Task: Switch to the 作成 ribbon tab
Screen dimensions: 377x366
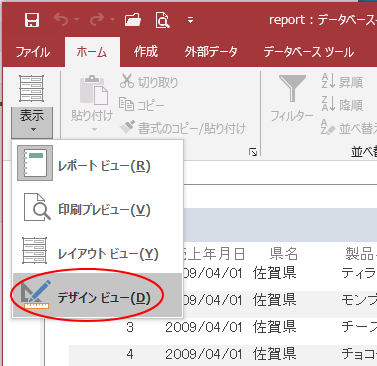Action: click(146, 52)
